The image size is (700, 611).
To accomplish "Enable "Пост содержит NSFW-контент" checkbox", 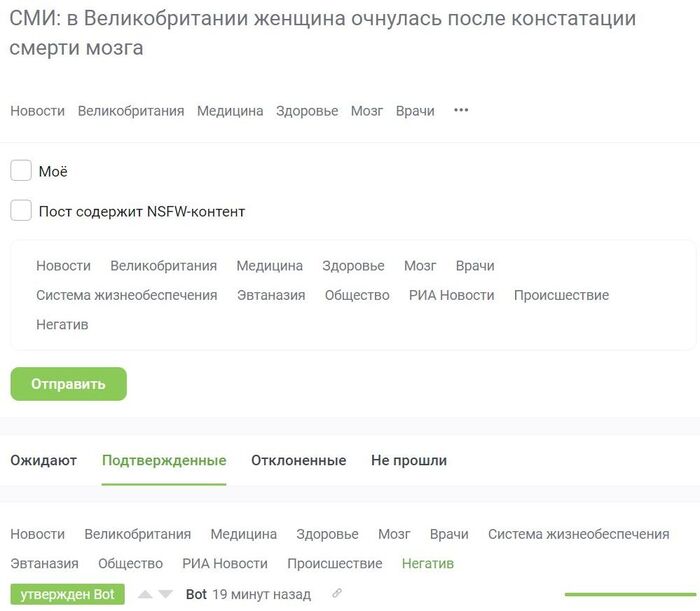I will click(x=21, y=211).
